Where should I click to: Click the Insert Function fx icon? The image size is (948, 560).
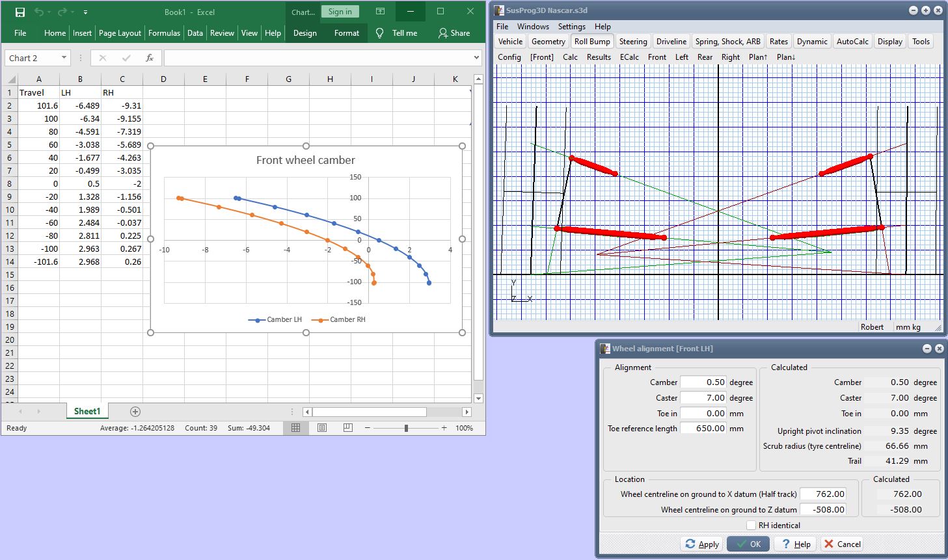[x=149, y=58]
